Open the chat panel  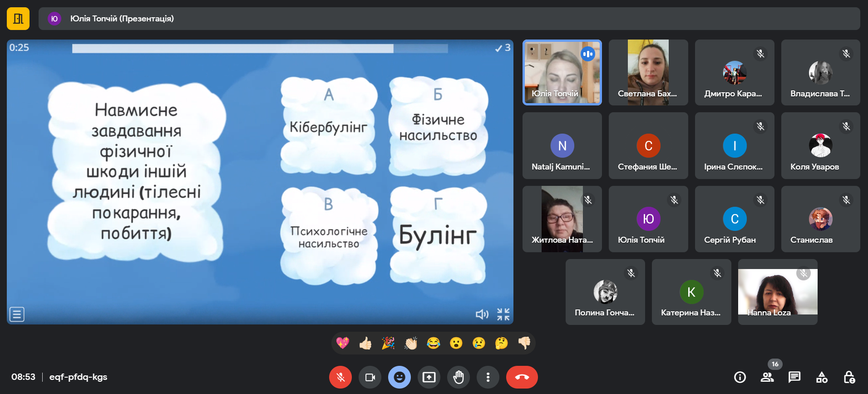tap(794, 377)
